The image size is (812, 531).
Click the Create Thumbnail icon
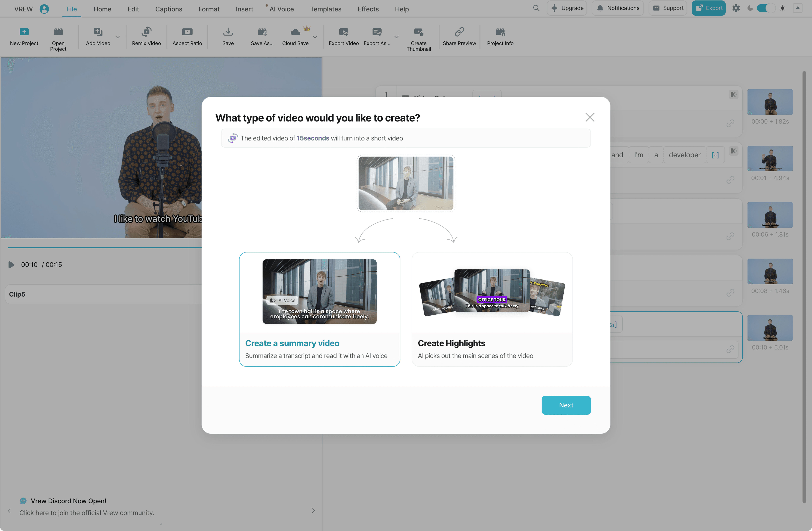(x=418, y=32)
